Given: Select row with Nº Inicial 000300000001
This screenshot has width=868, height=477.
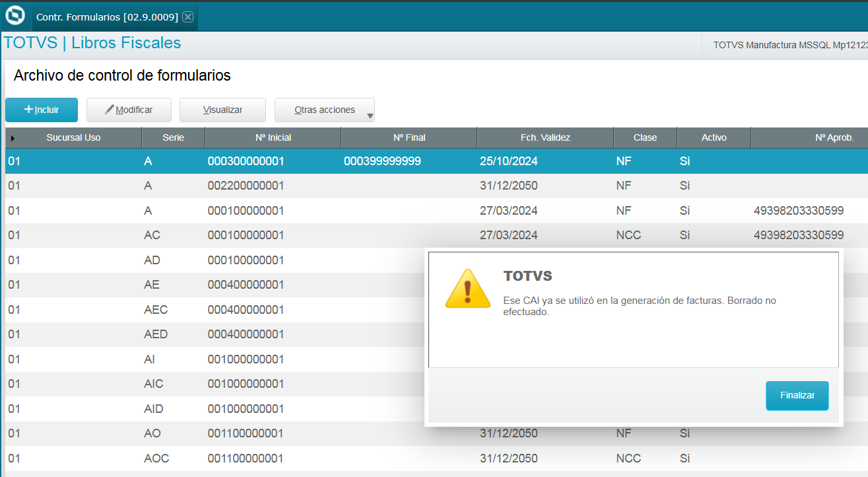Looking at the screenshot, I should coord(436,161).
